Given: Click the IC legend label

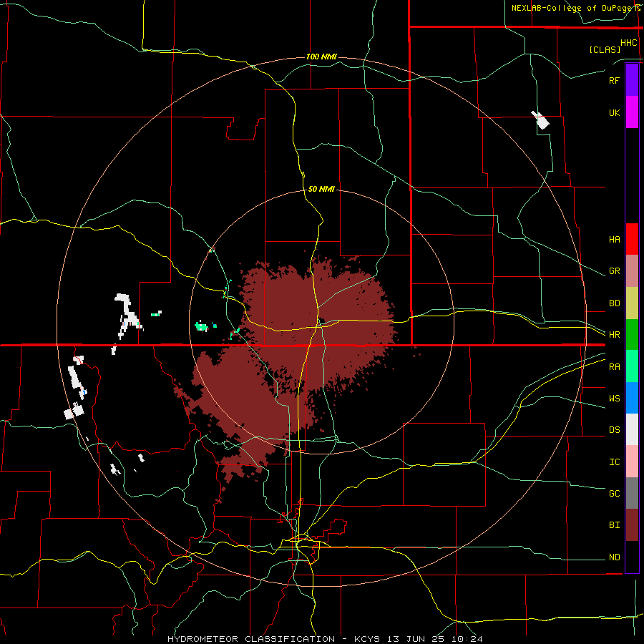Looking at the screenshot, I should 614,462.
